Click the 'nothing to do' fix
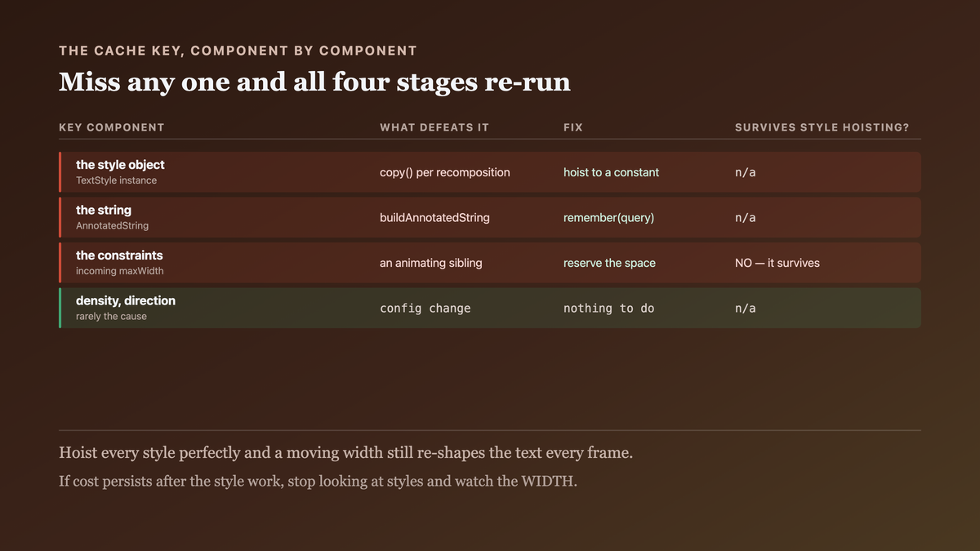Viewport: 980px width, 551px height. [608, 309]
